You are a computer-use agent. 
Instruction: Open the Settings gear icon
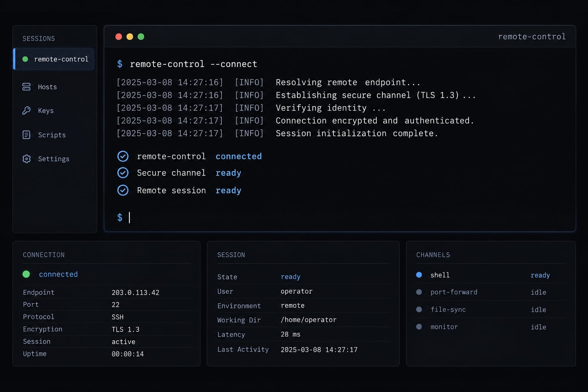pos(26,159)
